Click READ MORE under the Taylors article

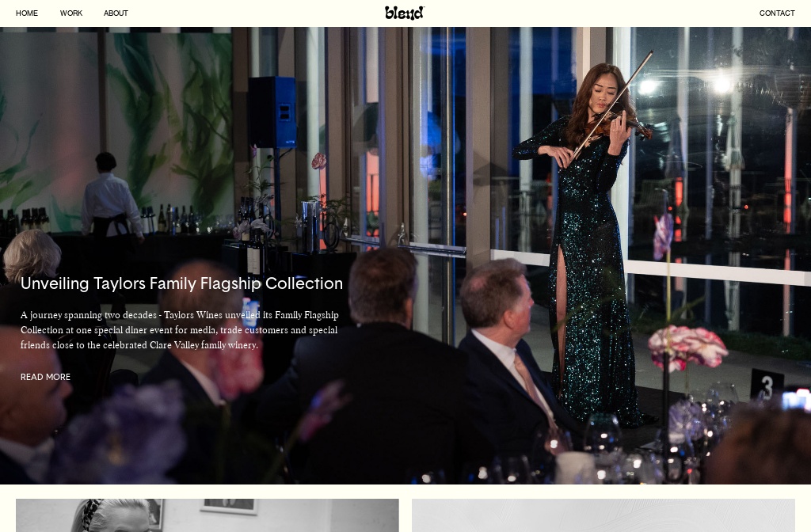pyautogui.click(x=45, y=377)
